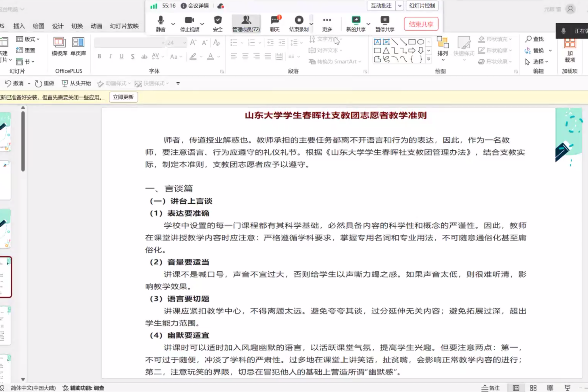Click Redo in quick access toolbar
This screenshot has height=392, width=588.
pos(44,84)
